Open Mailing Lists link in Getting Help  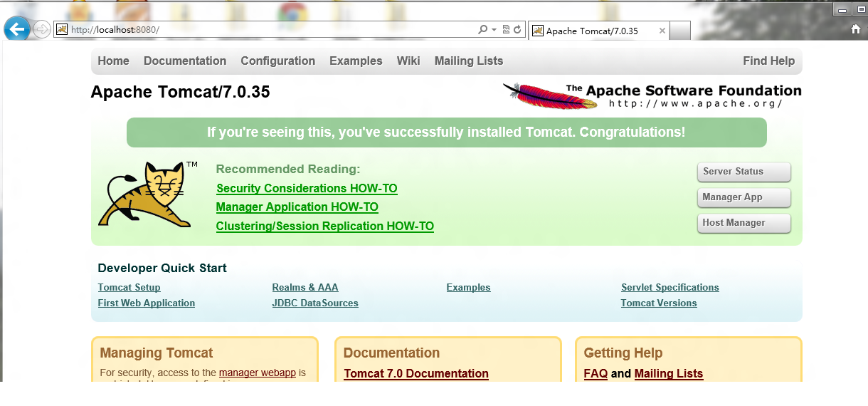pos(669,374)
